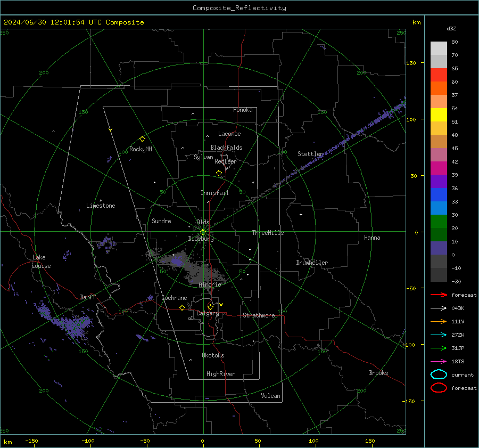Image resolution: width=479 pixels, height=448 pixels.
Task: Click the Hanna town label
Action: (372, 238)
